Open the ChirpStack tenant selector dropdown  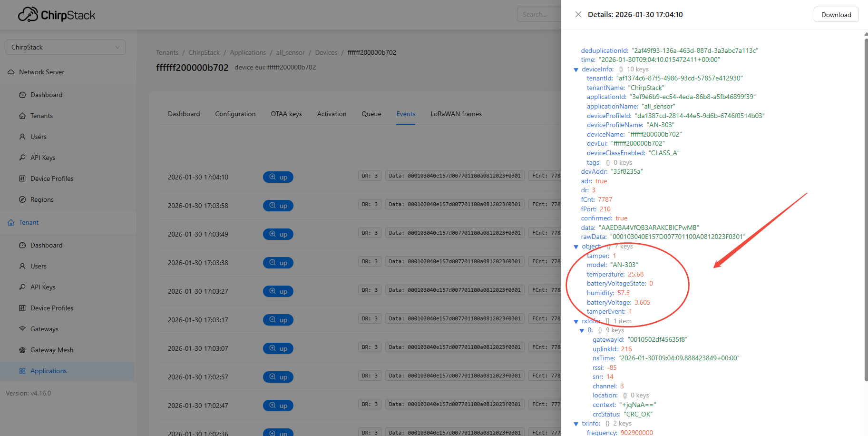(x=66, y=47)
